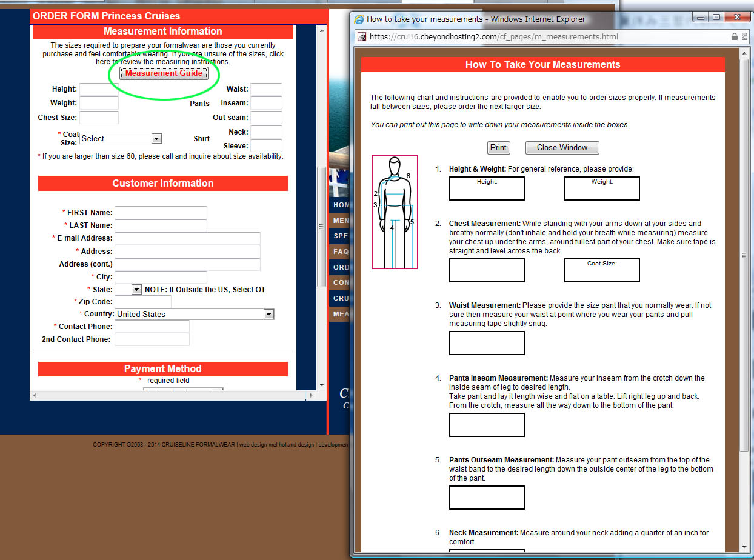
Task: Click the ORDER FORM Princess Cruises title
Action: [106, 16]
